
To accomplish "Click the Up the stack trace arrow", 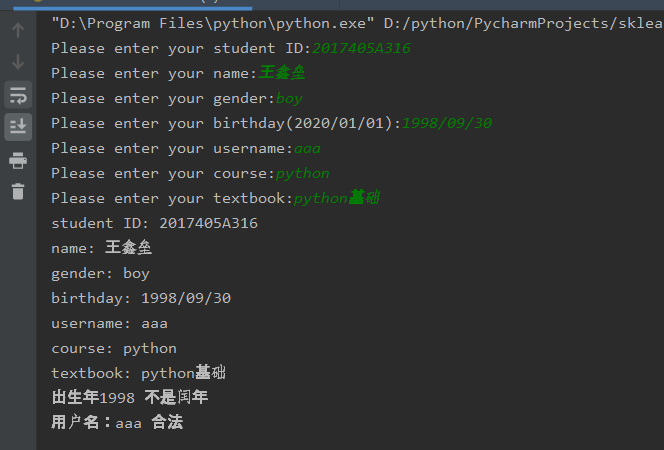I will (x=18, y=30).
